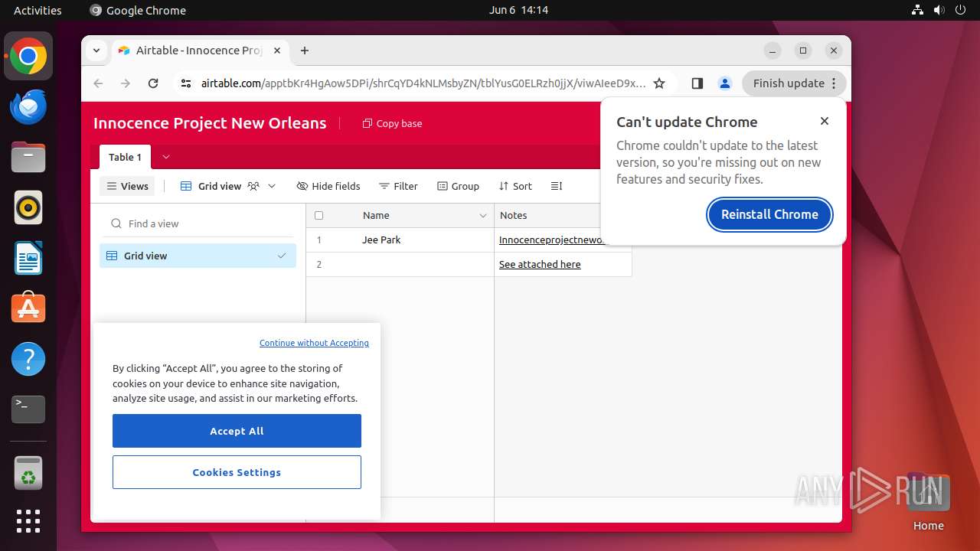Image resolution: width=980 pixels, height=551 pixels.
Task: Open See attached here link
Action: click(x=540, y=264)
